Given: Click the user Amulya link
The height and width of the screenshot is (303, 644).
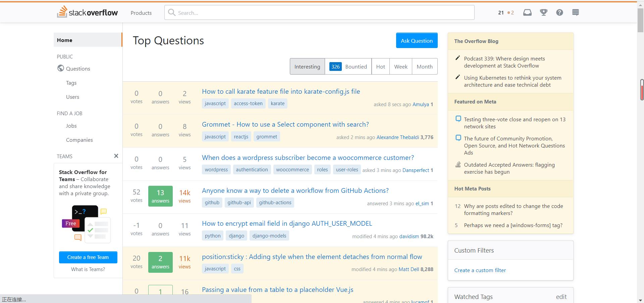Looking at the screenshot, I should (x=421, y=104).
